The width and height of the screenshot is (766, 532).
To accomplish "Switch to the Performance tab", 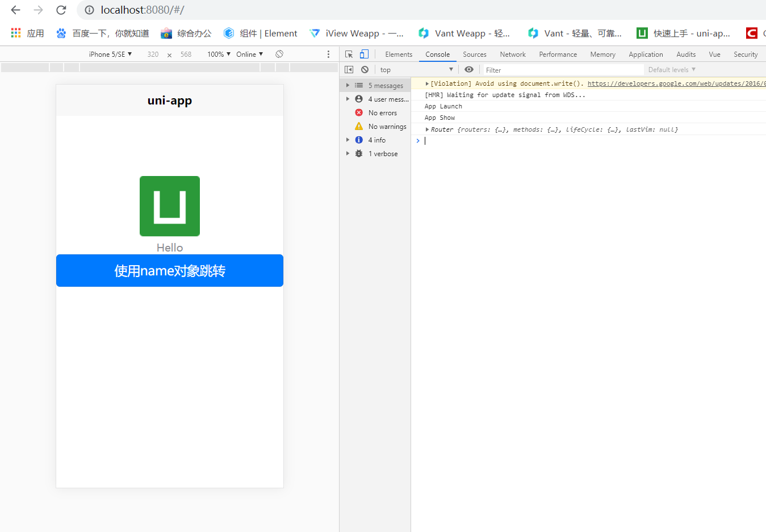I will click(558, 55).
